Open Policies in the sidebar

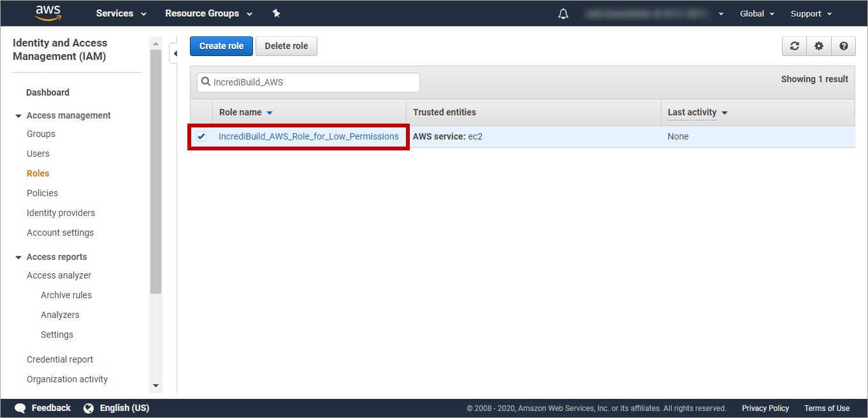click(42, 193)
